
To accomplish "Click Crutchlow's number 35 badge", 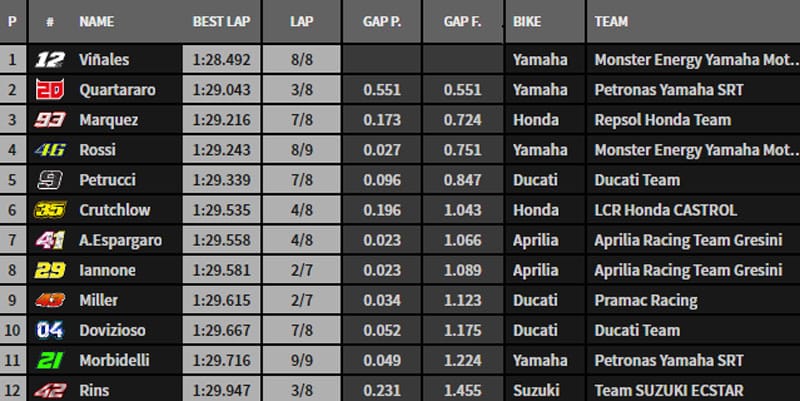I will [49, 210].
